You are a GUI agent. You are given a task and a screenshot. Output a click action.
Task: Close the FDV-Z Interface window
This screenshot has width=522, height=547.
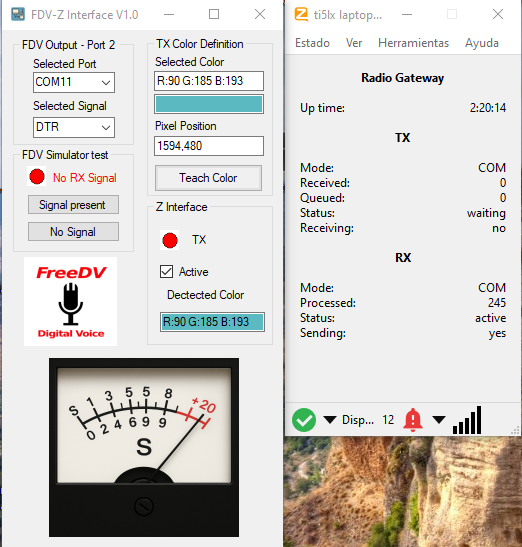[x=260, y=14]
